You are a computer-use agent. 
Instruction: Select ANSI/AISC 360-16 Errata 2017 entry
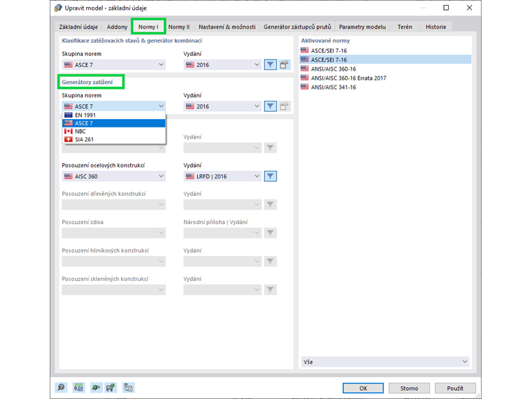(385, 78)
